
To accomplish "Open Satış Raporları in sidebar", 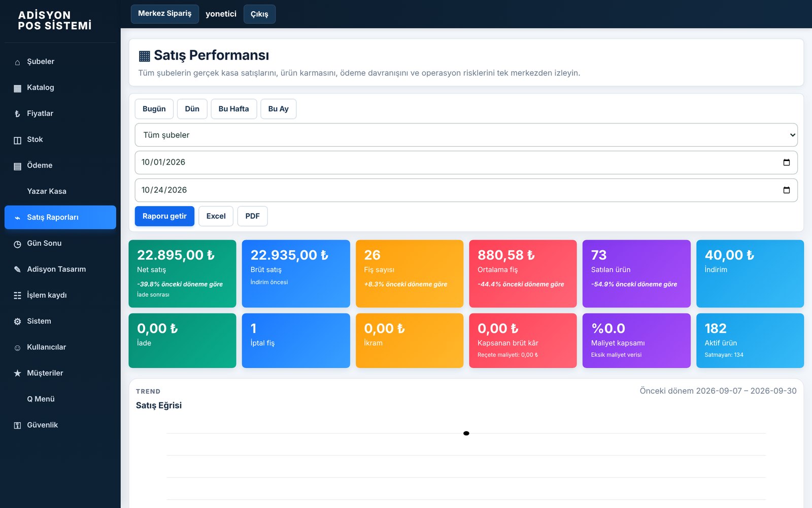I will coord(60,217).
